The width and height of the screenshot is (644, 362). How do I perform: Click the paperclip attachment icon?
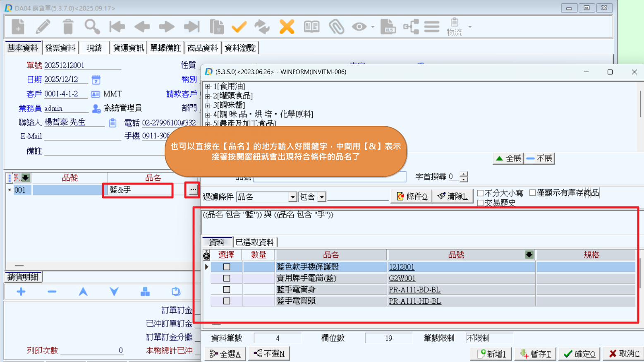[336, 27]
